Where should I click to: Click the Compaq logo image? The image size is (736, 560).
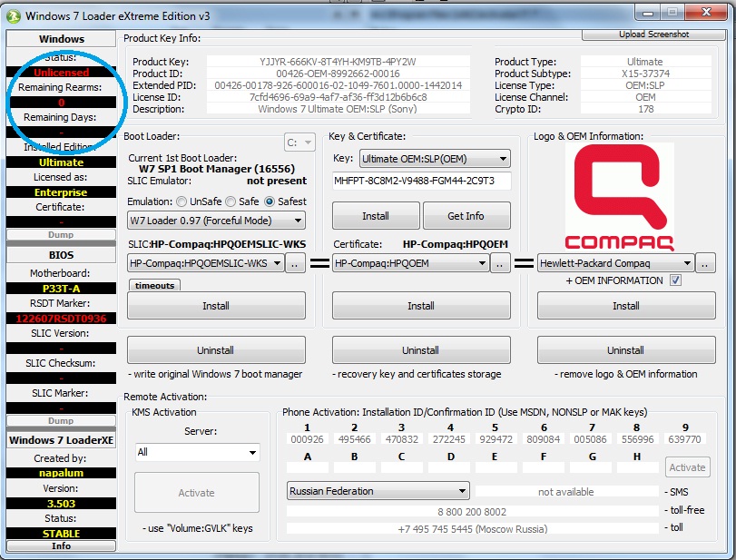(x=620, y=197)
